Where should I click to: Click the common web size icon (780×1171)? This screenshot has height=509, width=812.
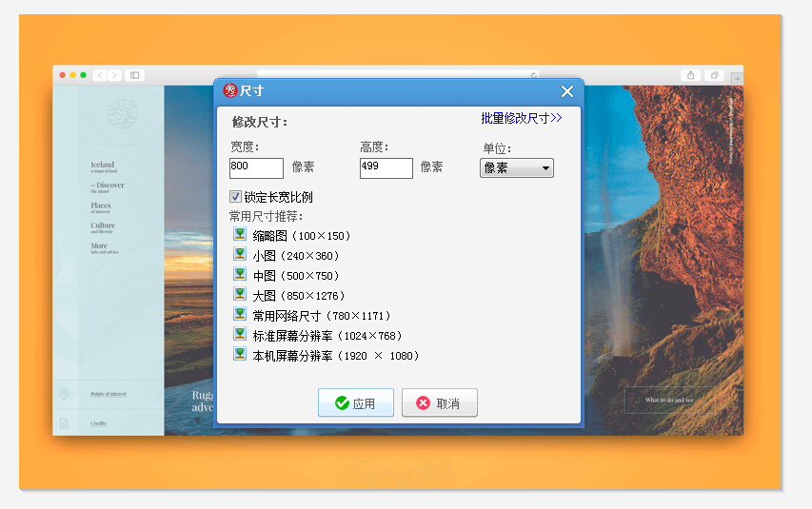(x=240, y=314)
